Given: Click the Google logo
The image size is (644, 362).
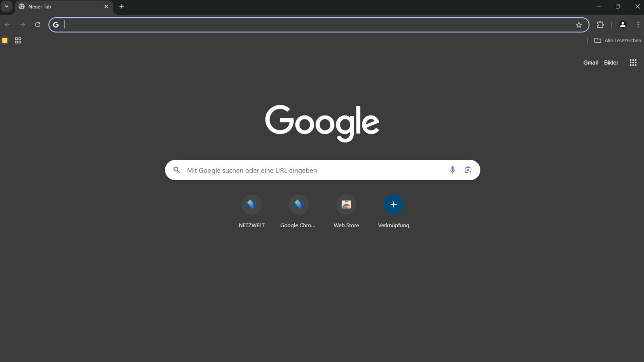Looking at the screenshot, I should 322,123.
